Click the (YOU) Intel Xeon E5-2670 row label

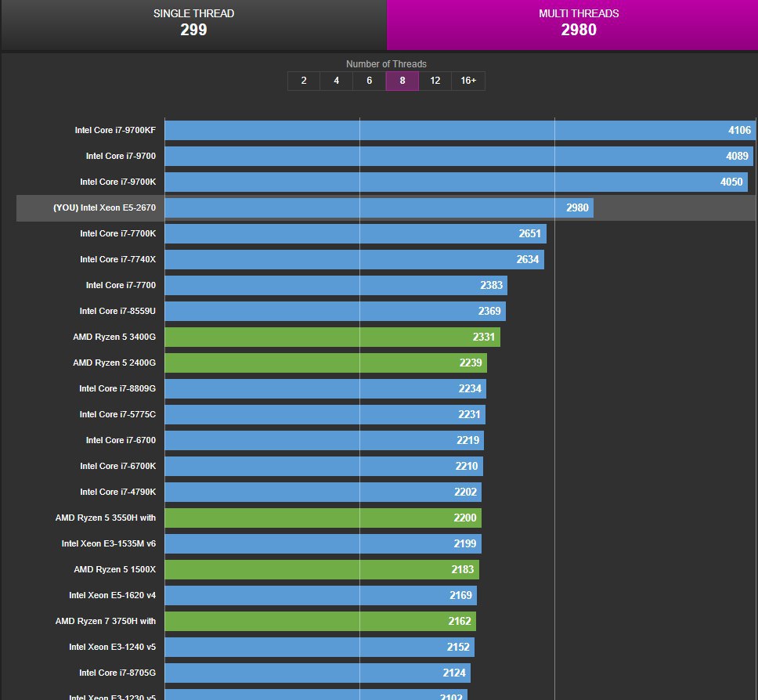(104, 207)
